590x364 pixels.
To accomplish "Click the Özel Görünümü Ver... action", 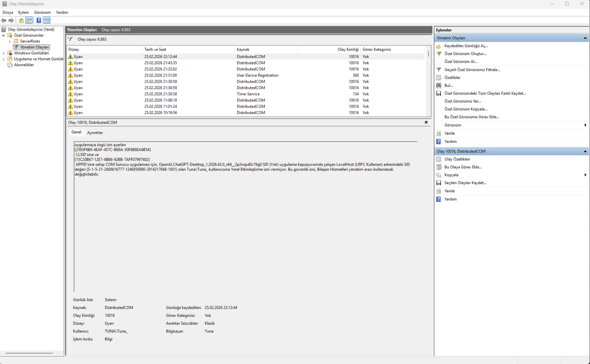I will point(463,101).
